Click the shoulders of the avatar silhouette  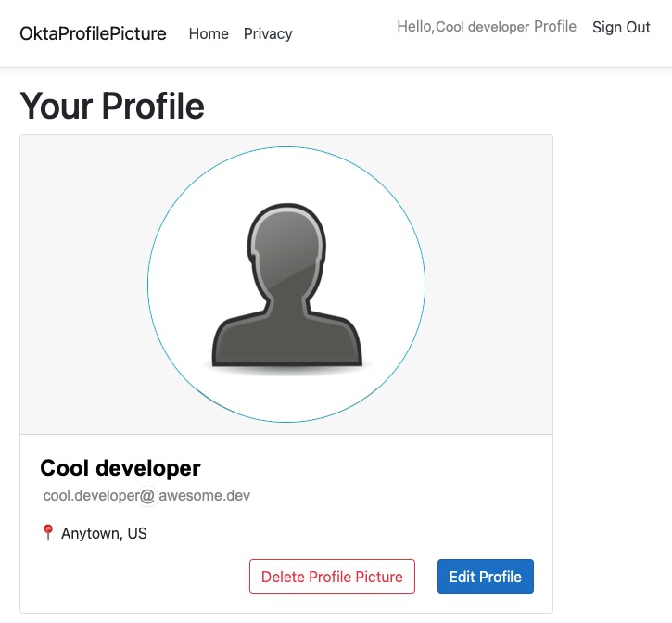pyautogui.click(x=286, y=338)
